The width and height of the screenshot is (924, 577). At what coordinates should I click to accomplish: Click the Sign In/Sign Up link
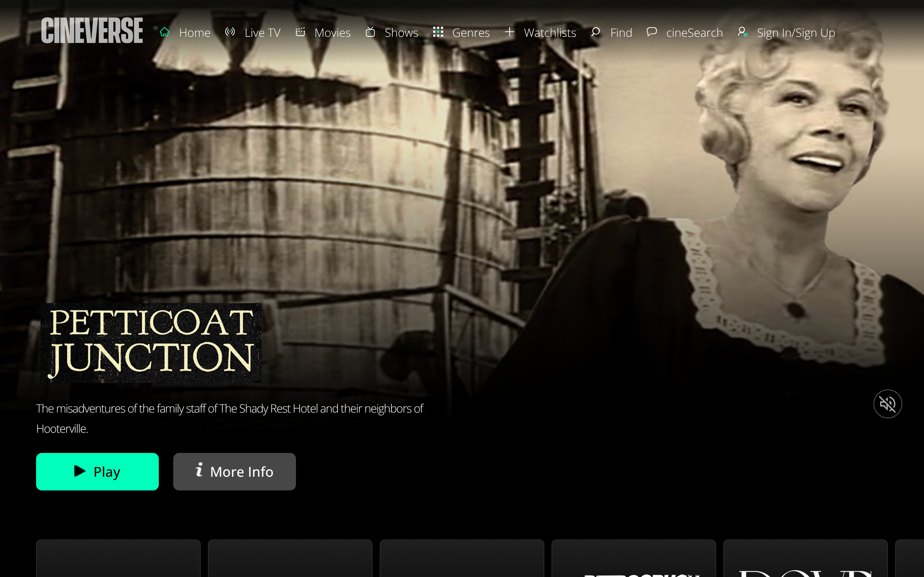click(796, 33)
